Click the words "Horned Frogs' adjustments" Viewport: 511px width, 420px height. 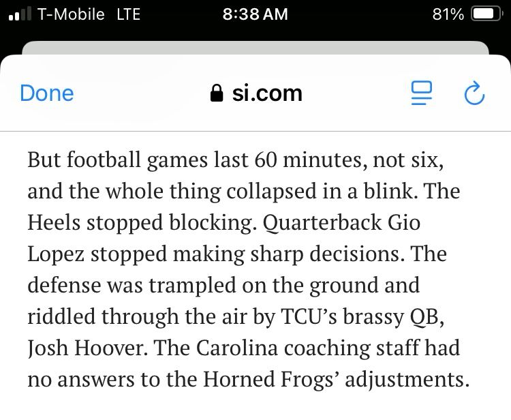click(x=337, y=380)
